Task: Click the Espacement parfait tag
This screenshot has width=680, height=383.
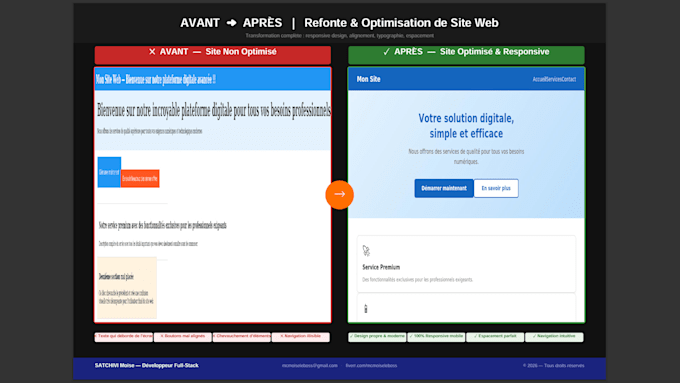Action: tap(495, 337)
